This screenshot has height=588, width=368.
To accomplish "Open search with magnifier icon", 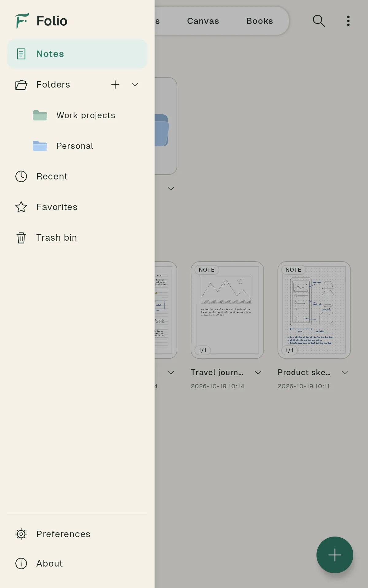I will pos(319,21).
